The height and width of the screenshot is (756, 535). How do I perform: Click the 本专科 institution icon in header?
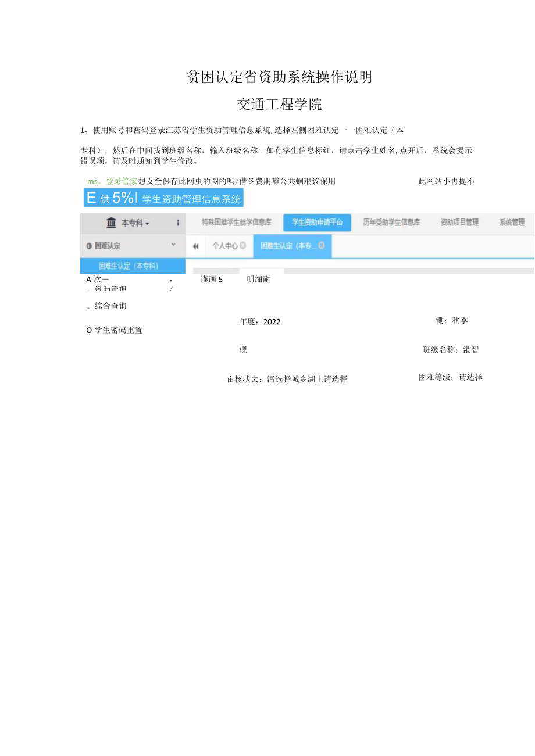[110, 223]
